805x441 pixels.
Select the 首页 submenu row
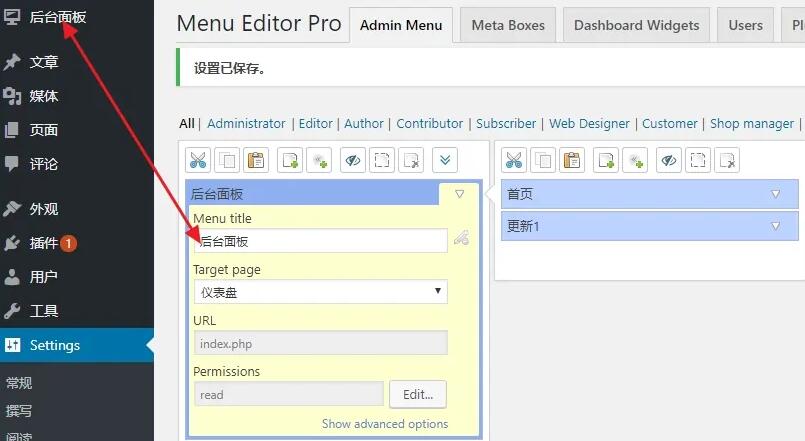[x=649, y=194]
